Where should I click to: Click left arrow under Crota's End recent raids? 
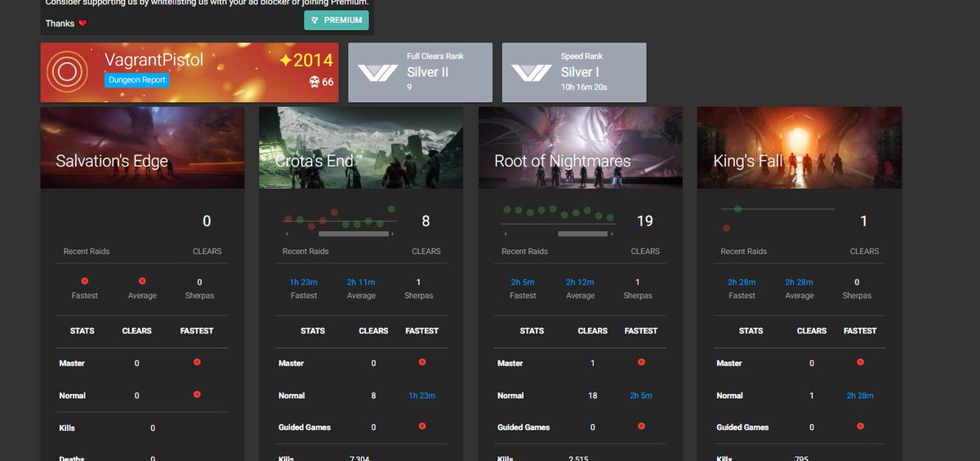click(287, 235)
